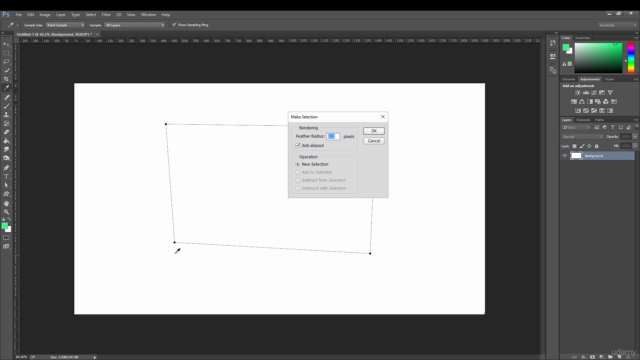This screenshot has width=640, height=360.
Task: Select the Crop tool
Action: [x=6, y=79]
